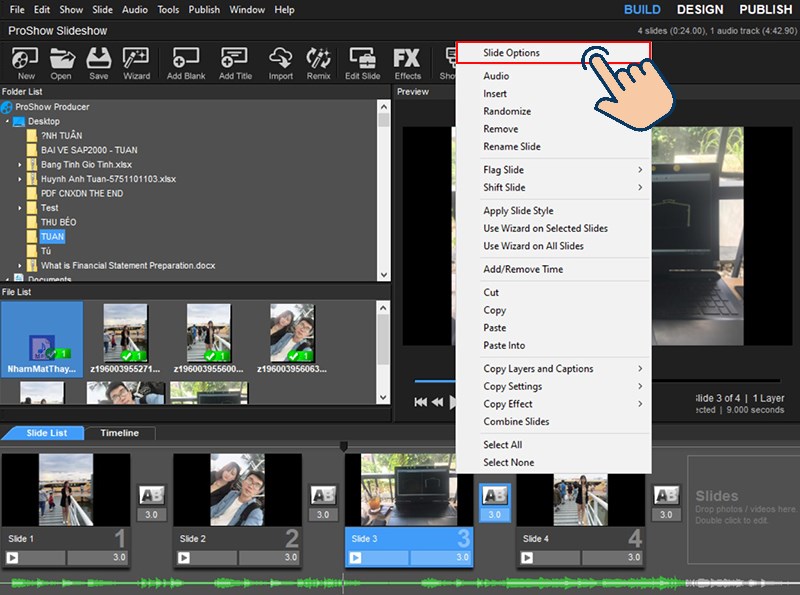Switch to the BUILD workspace
The height and width of the screenshot is (595, 800).
(642, 10)
